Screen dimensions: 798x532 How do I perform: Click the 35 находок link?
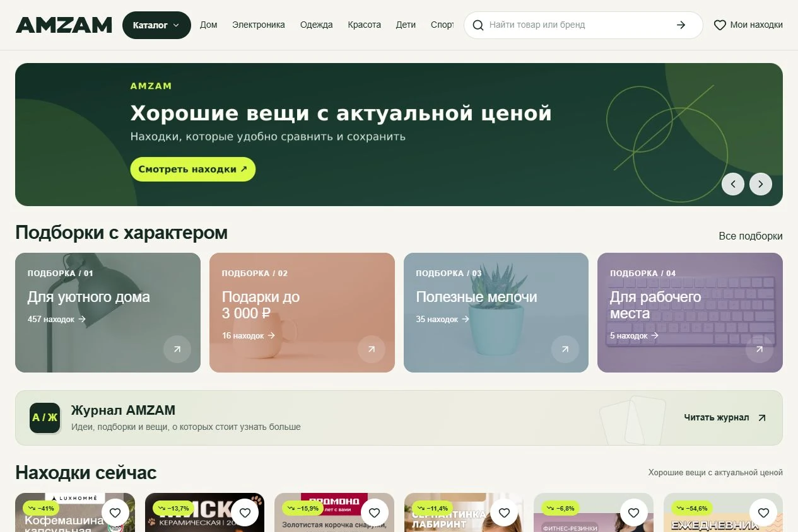point(443,320)
